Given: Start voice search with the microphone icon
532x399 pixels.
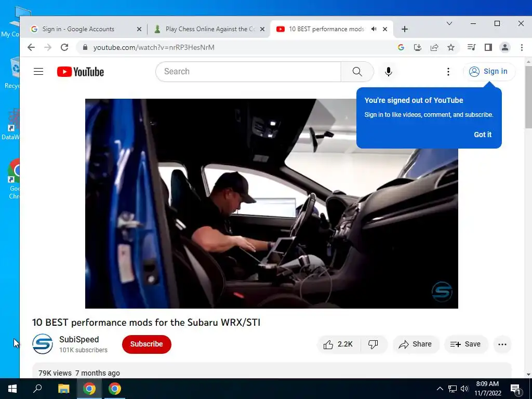Looking at the screenshot, I should [389, 72].
